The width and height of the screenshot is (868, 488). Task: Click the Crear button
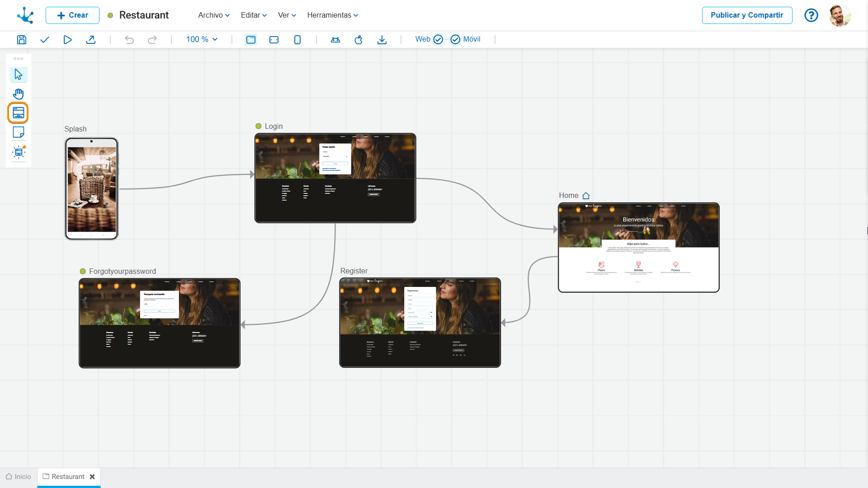(x=72, y=15)
